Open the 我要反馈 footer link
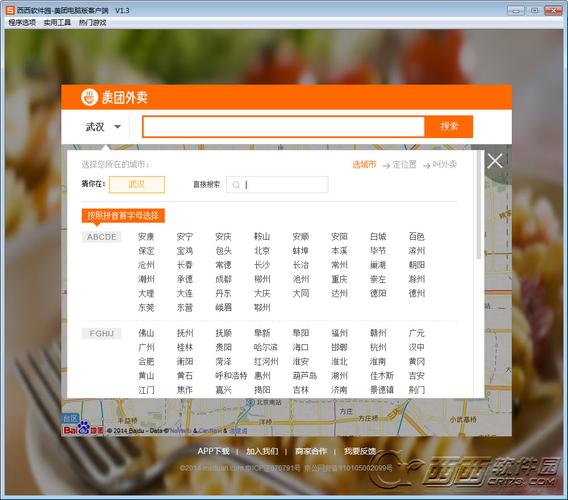 [360, 451]
